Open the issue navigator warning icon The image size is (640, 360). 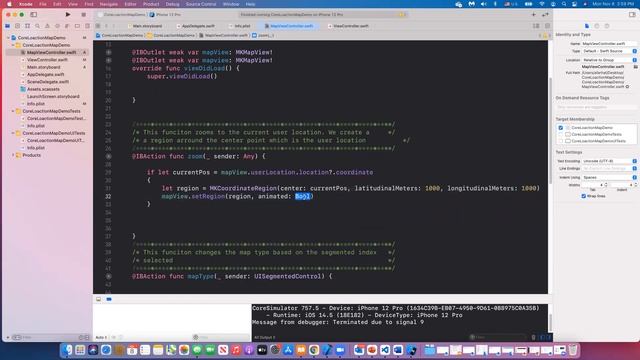[x=47, y=26]
